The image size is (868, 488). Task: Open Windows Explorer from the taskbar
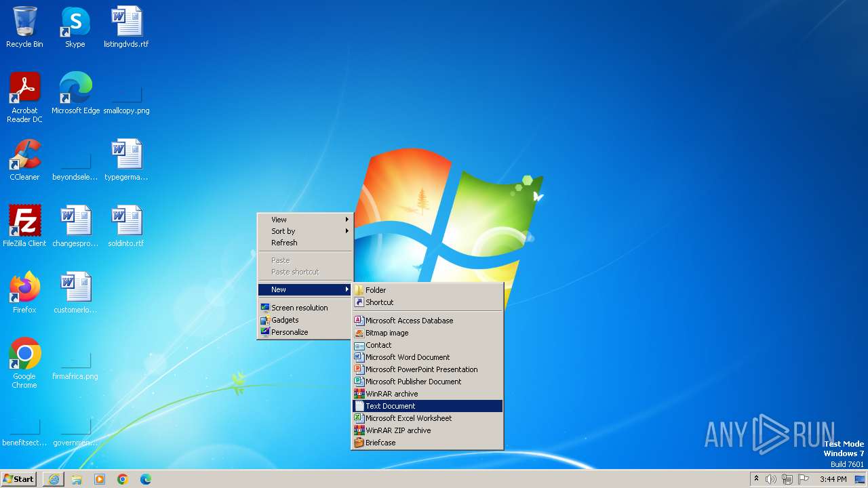pos(77,479)
